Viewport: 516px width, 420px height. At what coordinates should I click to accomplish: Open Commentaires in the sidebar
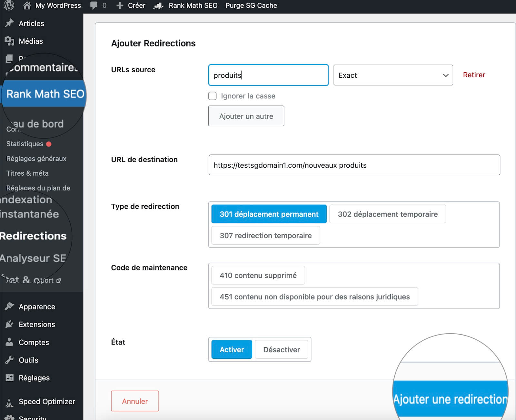pos(43,67)
